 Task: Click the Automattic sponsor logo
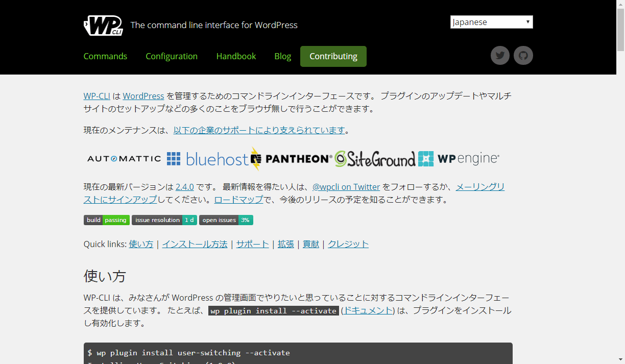point(124,159)
